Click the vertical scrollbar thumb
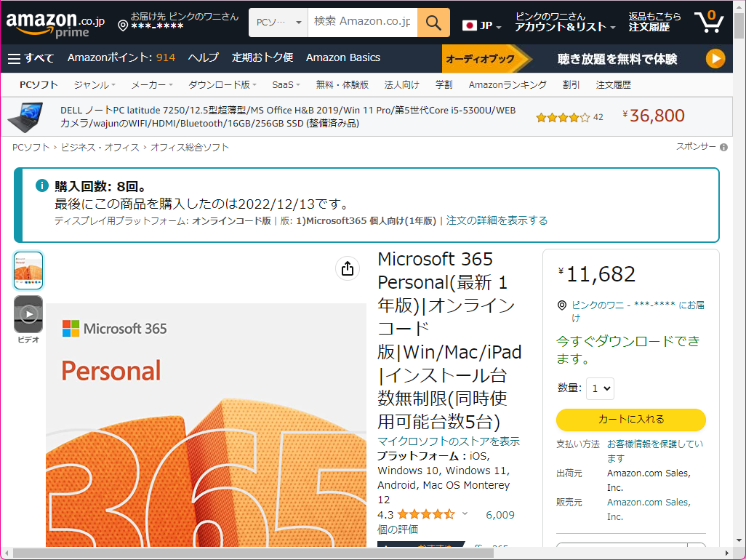The width and height of the screenshot is (746, 560). point(739,26)
